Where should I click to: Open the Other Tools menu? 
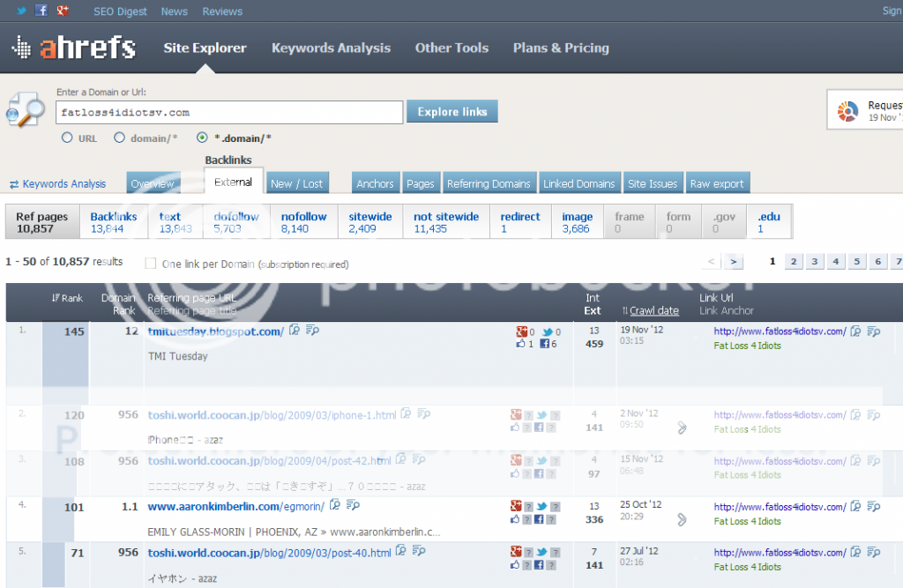pos(452,48)
